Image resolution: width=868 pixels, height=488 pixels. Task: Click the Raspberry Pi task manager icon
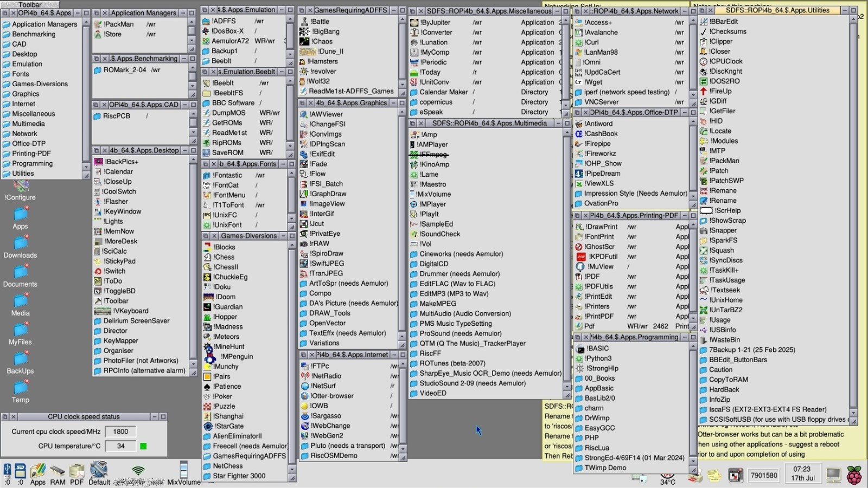click(854, 476)
